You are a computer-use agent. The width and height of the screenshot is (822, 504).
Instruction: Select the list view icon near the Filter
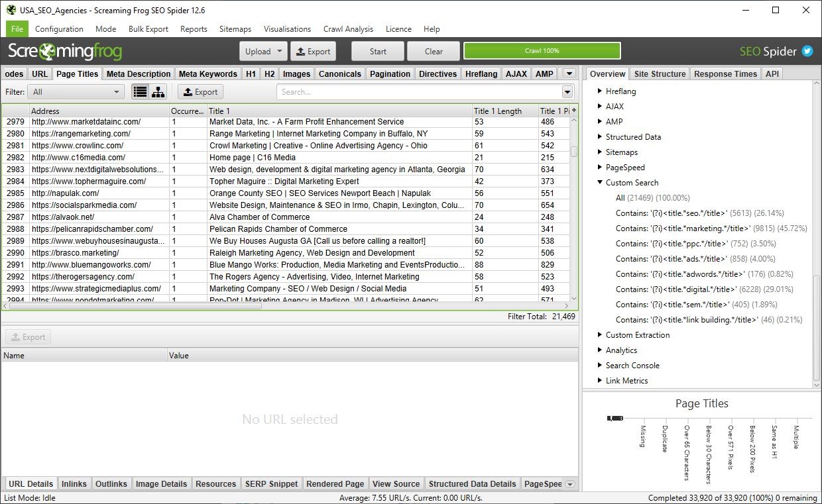tap(140, 91)
